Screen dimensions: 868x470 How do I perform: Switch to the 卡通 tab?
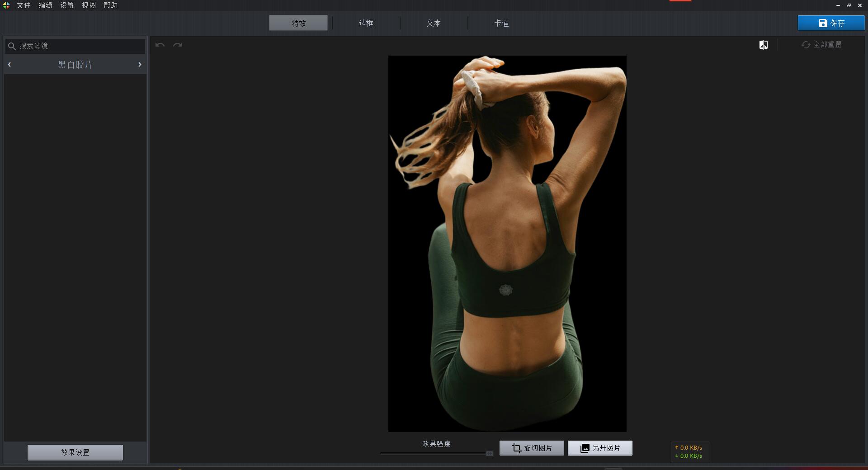[x=501, y=23]
